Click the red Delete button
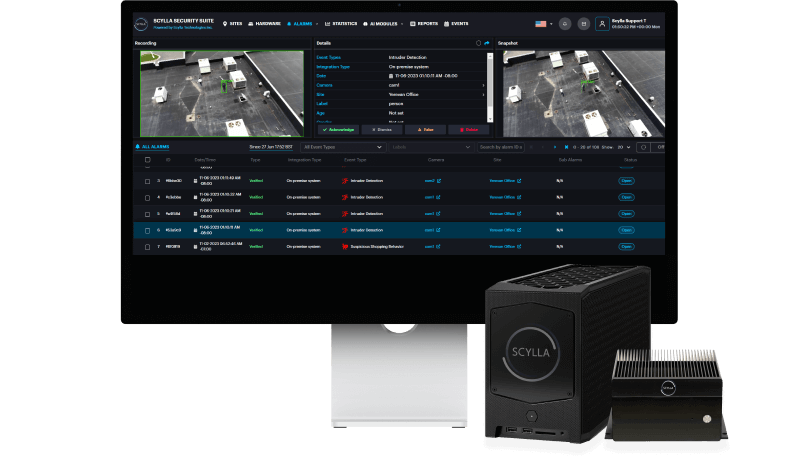Image resolution: width=812 pixels, height=456 pixels. tap(469, 129)
